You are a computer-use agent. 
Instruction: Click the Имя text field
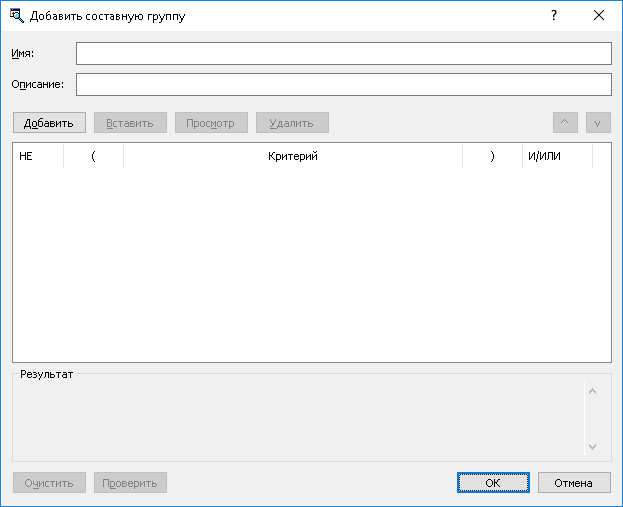coord(343,53)
